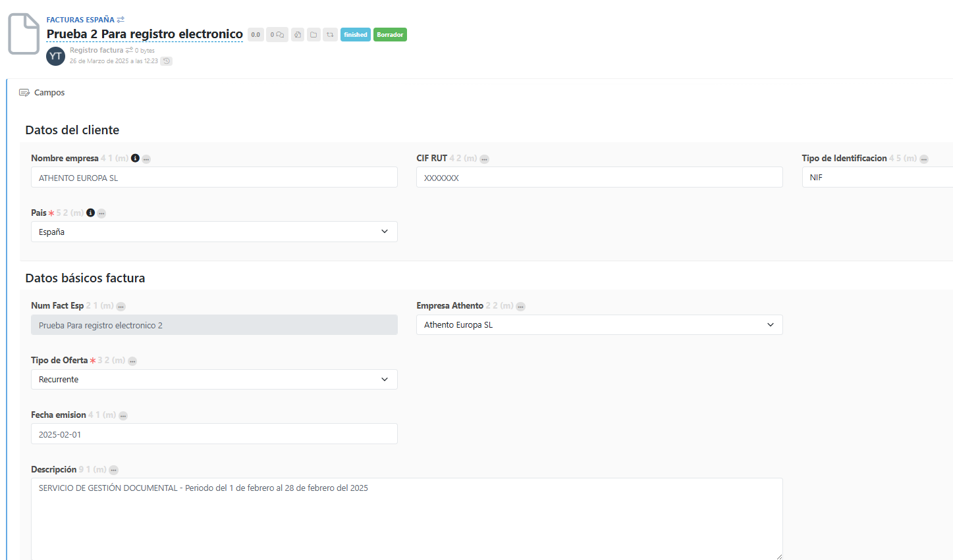Click the Nombre empresa input field
The width and height of the screenshot is (953, 560).
pyautogui.click(x=214, y=178)
